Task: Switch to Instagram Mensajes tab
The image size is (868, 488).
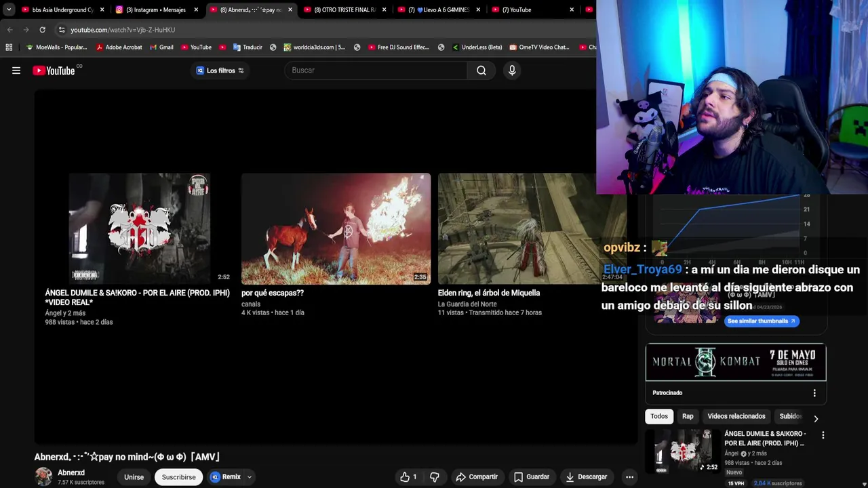Action: pos(157,10)
